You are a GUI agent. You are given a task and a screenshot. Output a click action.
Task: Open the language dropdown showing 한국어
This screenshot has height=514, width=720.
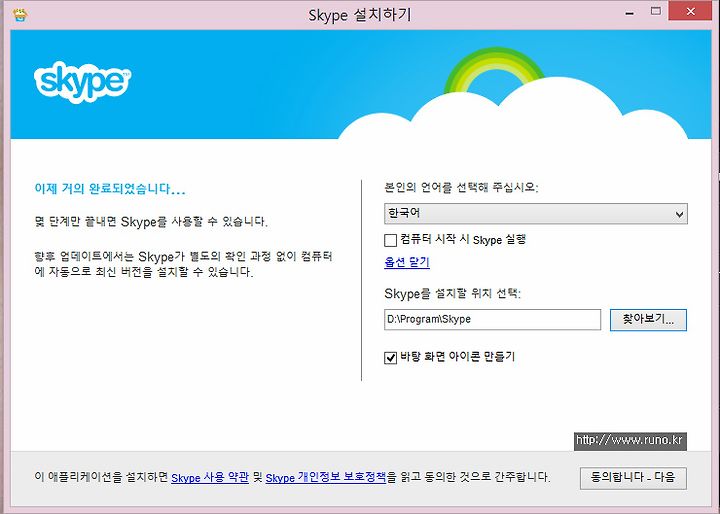click(x=535, y=214)
